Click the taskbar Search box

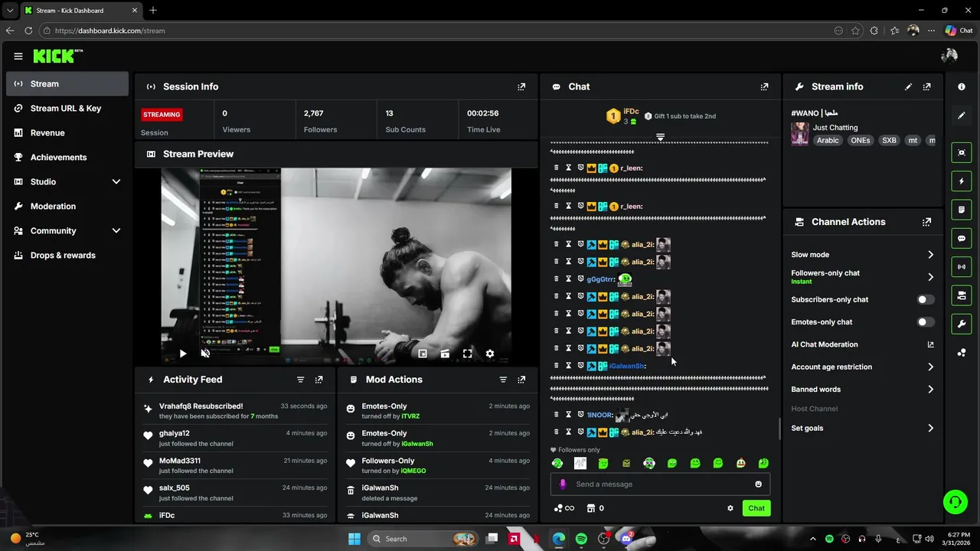(423, 539)
